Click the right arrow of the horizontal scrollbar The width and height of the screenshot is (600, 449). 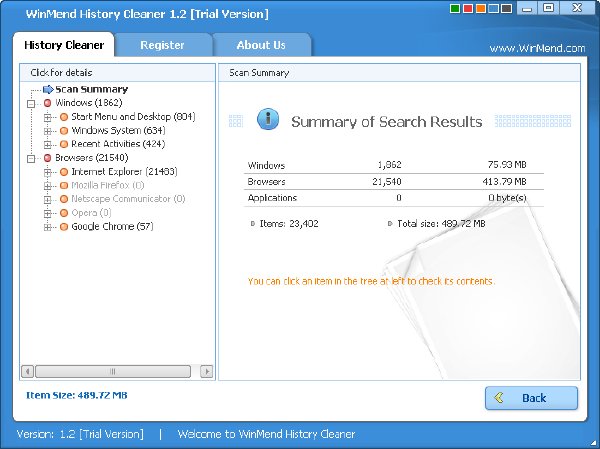207,371
